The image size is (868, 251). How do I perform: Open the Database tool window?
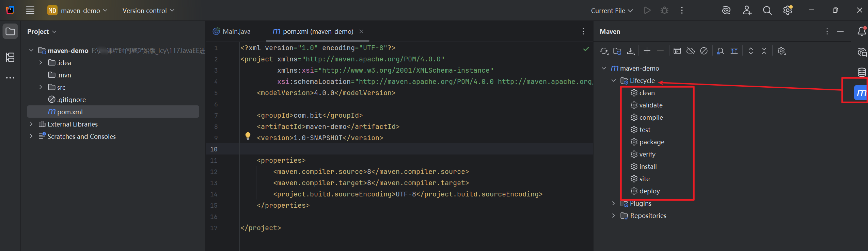coord(862,72)
